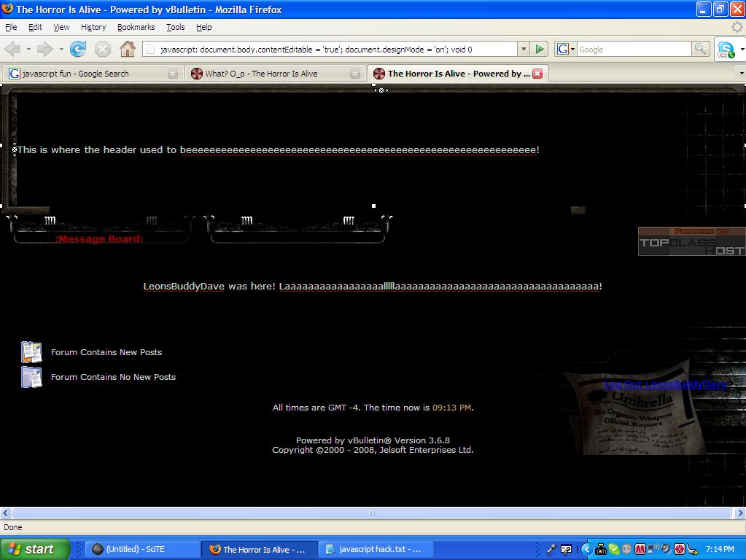Open the Bookmarks menu
Image resolution: width=746 pixels, height=560 pixels.
(x=136, y=27)
